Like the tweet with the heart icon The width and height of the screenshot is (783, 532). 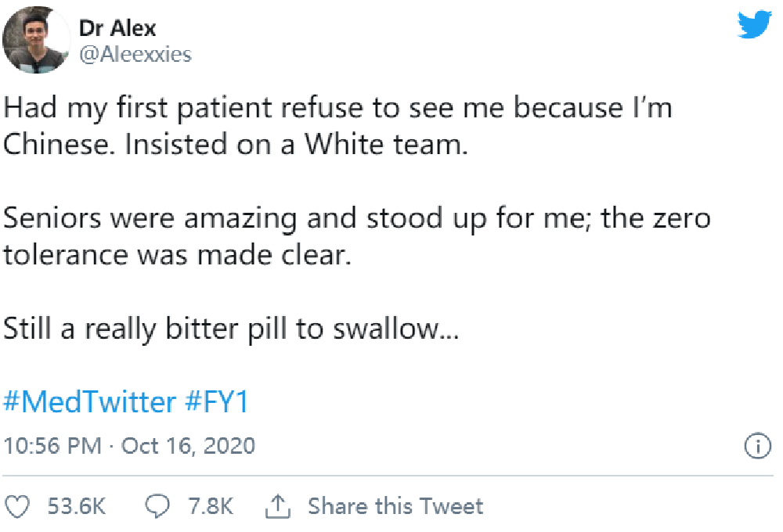[17, 506]
